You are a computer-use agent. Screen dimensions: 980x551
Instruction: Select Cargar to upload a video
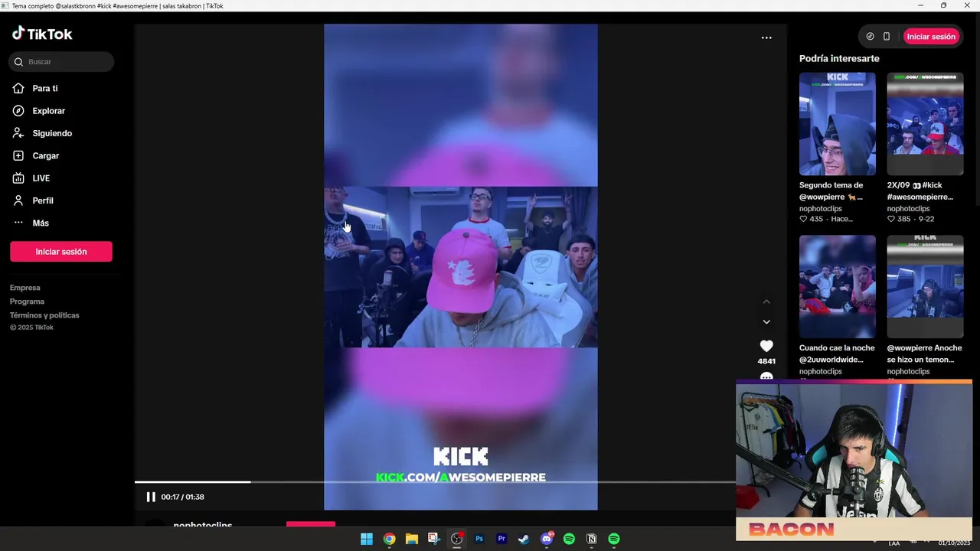click(x=46, y=155)
